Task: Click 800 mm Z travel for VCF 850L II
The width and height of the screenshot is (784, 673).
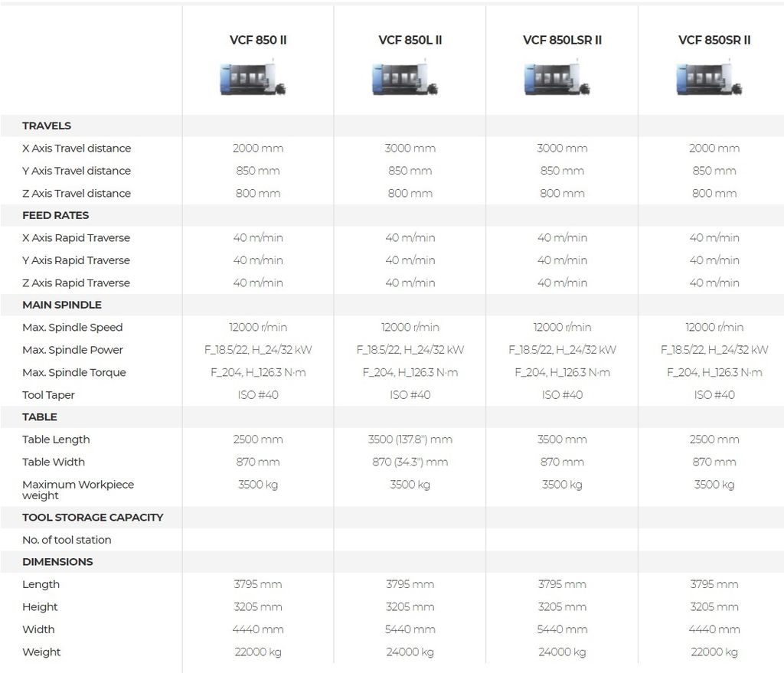Action: [x=410, y=193]
